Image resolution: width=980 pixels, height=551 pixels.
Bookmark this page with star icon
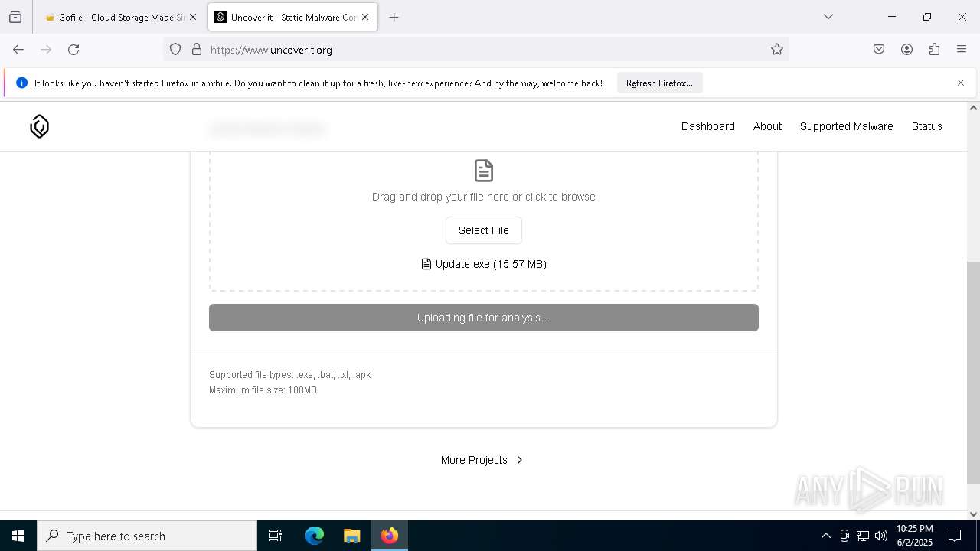777,50
